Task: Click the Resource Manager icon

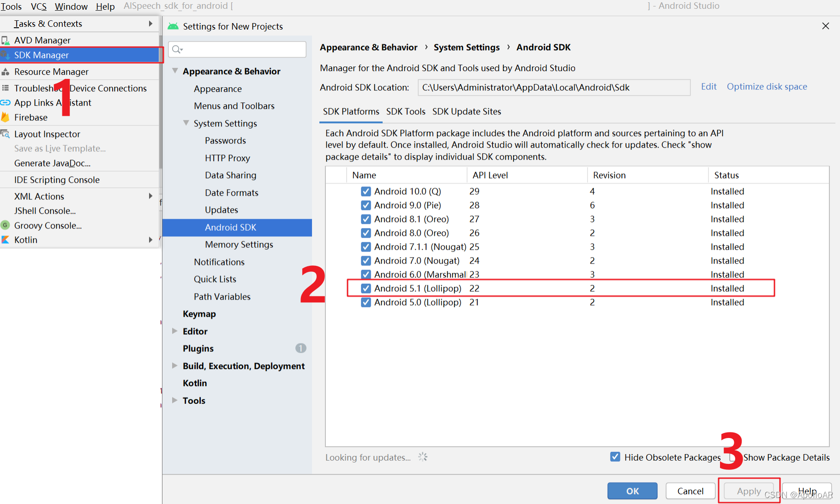Action: click(6, 72)
